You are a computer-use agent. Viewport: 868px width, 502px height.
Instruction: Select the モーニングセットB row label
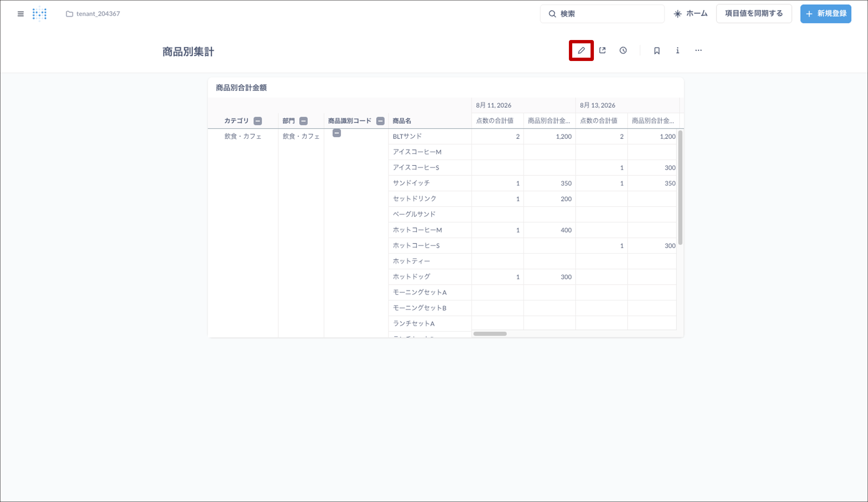coord(420,308)
